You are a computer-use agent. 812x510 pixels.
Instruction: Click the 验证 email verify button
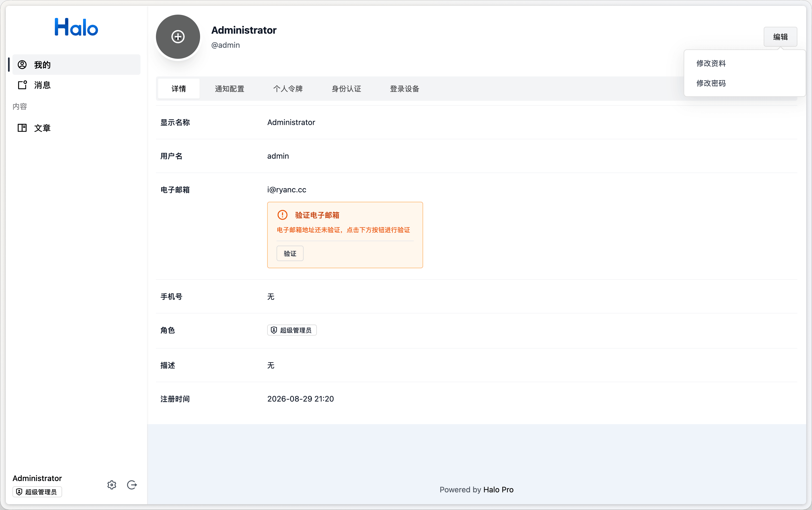pos(290,254)
